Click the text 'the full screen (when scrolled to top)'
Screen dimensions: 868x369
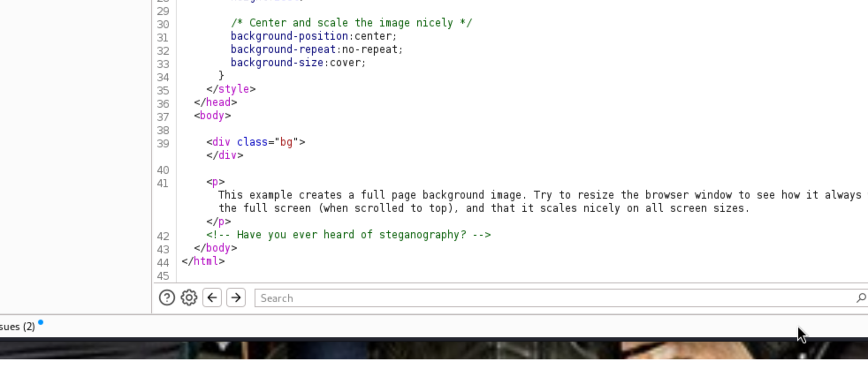point(338,208)
